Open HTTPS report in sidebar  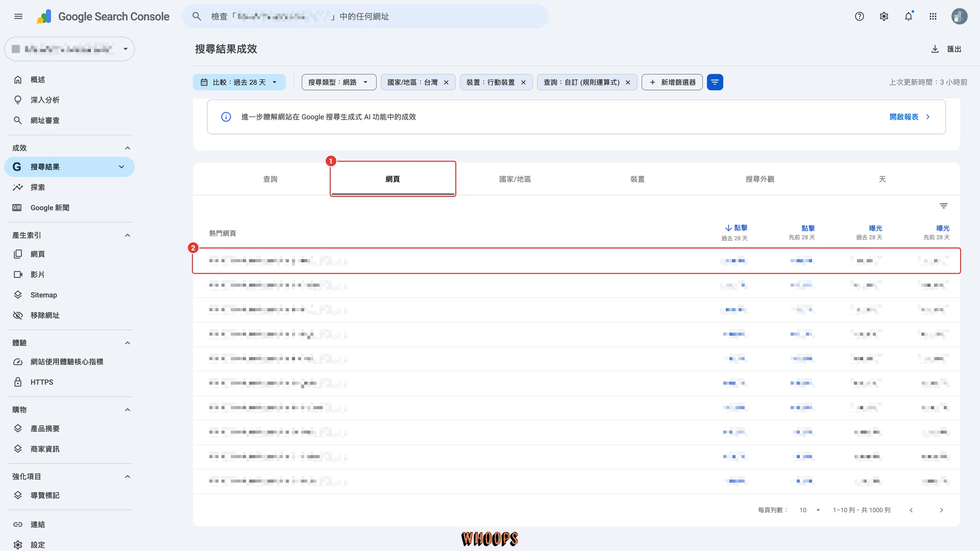70,382
